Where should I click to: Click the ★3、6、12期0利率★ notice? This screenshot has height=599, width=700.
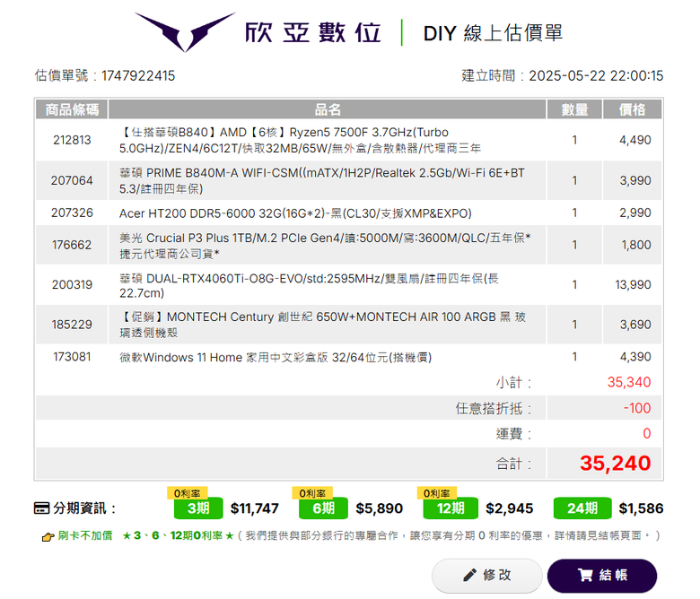coord(178,535)
